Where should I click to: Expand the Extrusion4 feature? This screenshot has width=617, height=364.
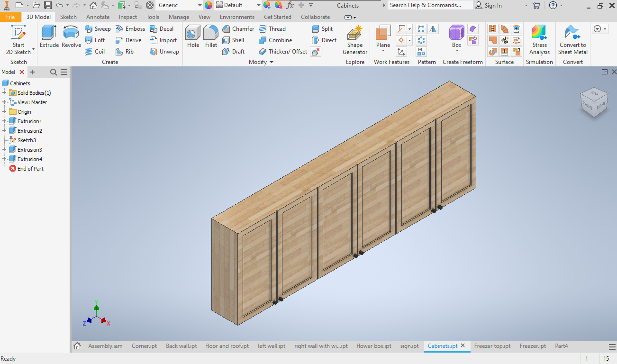(x=4, y=159)
